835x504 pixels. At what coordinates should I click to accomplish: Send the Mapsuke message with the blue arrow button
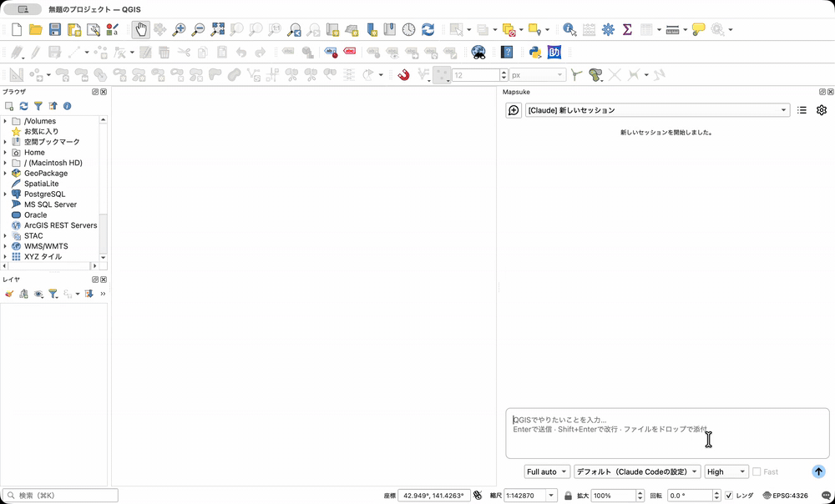tap(818, 471)
